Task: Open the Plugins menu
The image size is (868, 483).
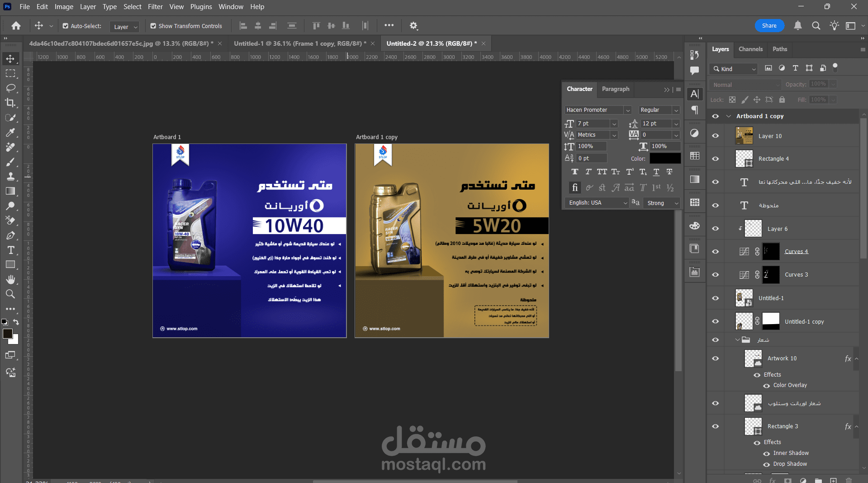Action: [x=201, y=7]
